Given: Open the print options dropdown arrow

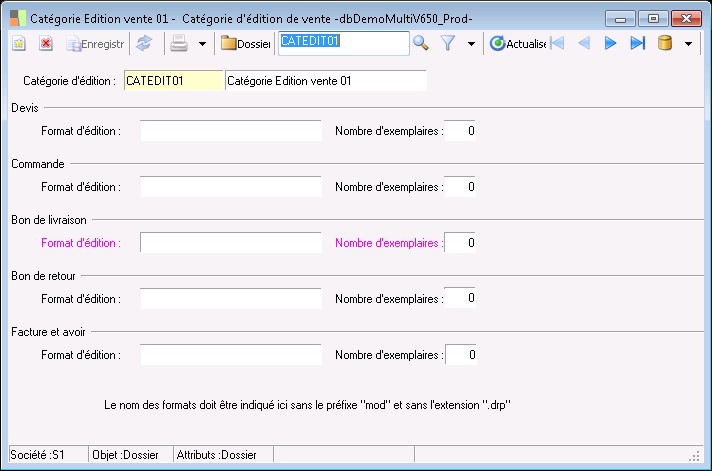Looking at the screenshot, I should (x=203, y=44).
